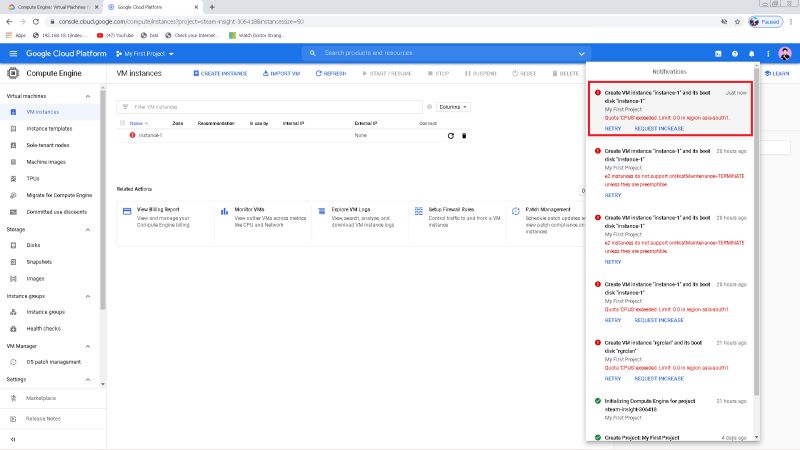Click RETRY on the Just now notification
The image size is (800, 450).
pos(613,129)
